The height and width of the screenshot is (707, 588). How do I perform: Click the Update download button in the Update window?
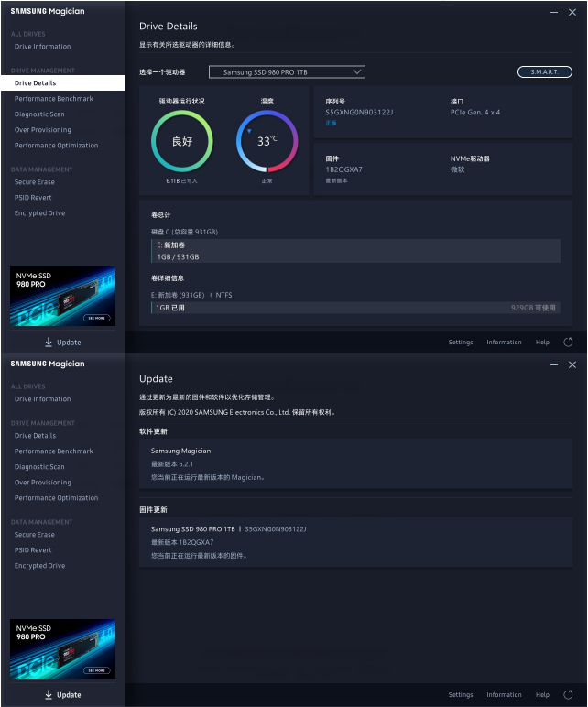62,695
